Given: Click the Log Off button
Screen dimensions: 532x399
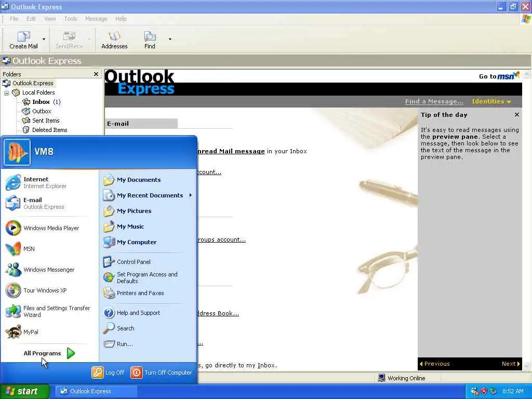Looking at the screenshot, I should (x=108, y=373).
